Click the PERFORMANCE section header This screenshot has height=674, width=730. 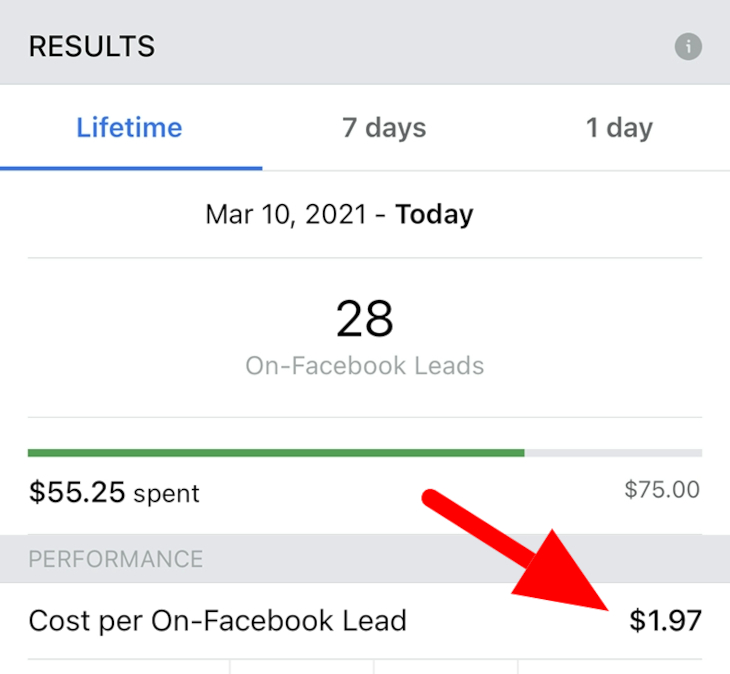point(115,559)
